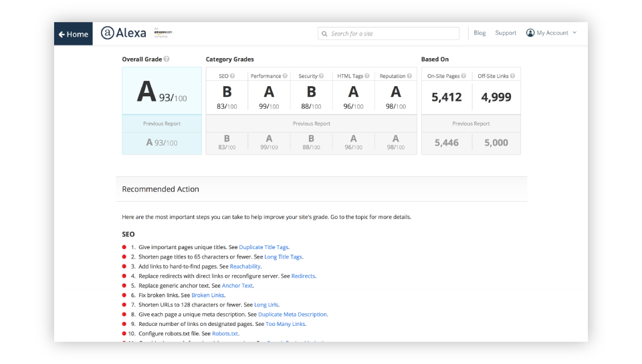Click the HTML Tags help icon
Viewport: 642px width, 364px height.
[368, 76]
